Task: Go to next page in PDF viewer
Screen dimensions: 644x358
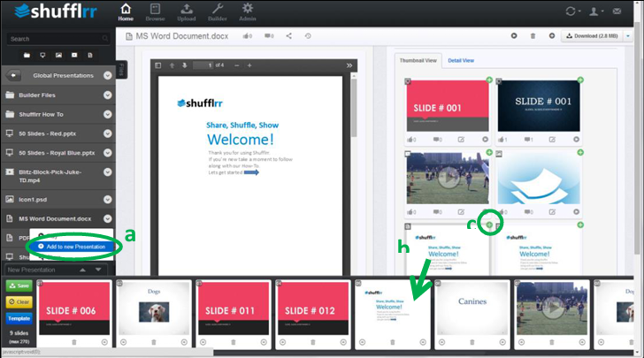Action: (x=184, y=65)
